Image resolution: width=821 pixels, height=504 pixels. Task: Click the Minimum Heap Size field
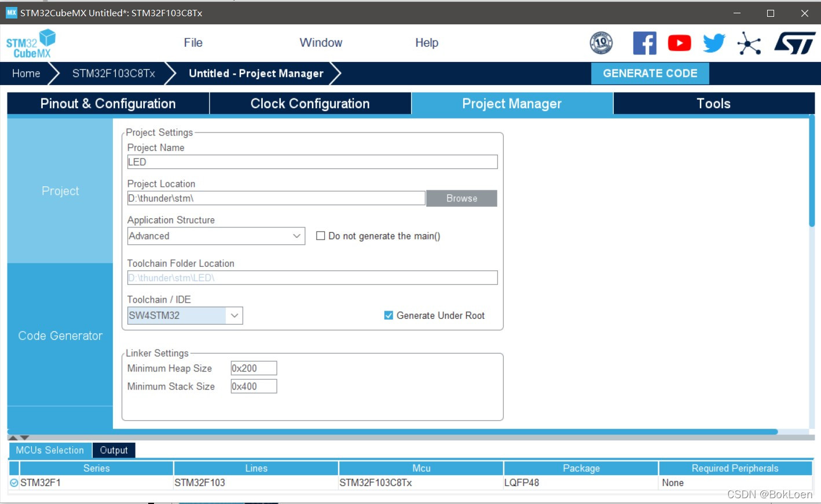pos(254,369)
